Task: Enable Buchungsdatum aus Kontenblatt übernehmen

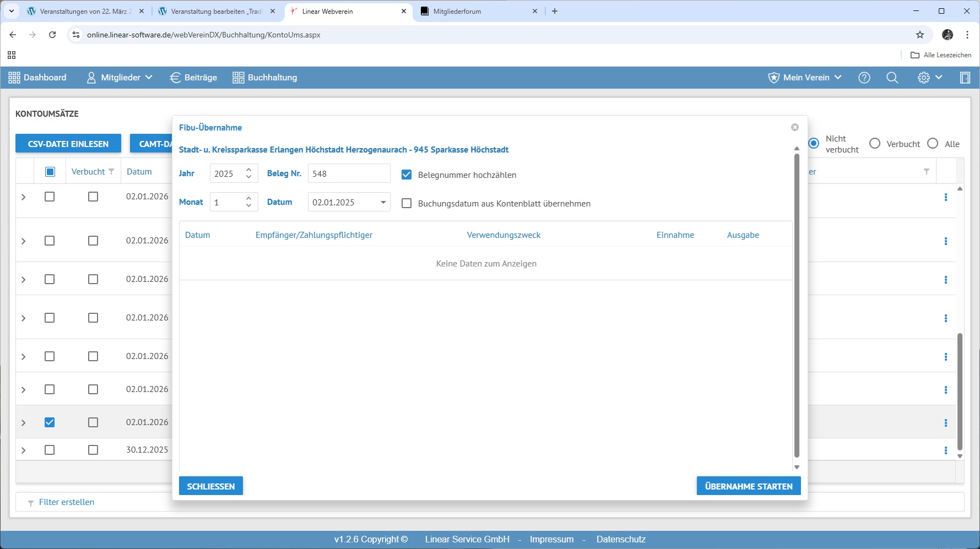Action: 407,203
